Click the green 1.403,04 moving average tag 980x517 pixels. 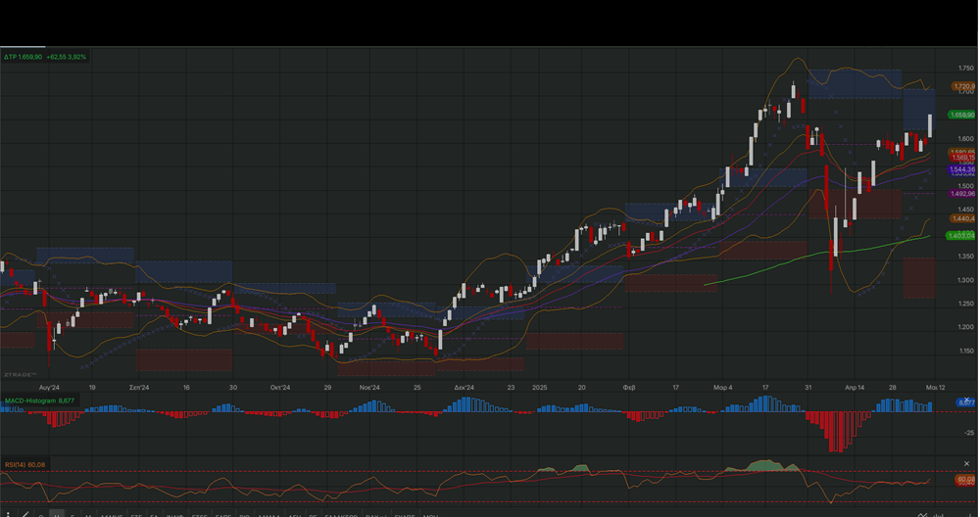click(960, 235)
